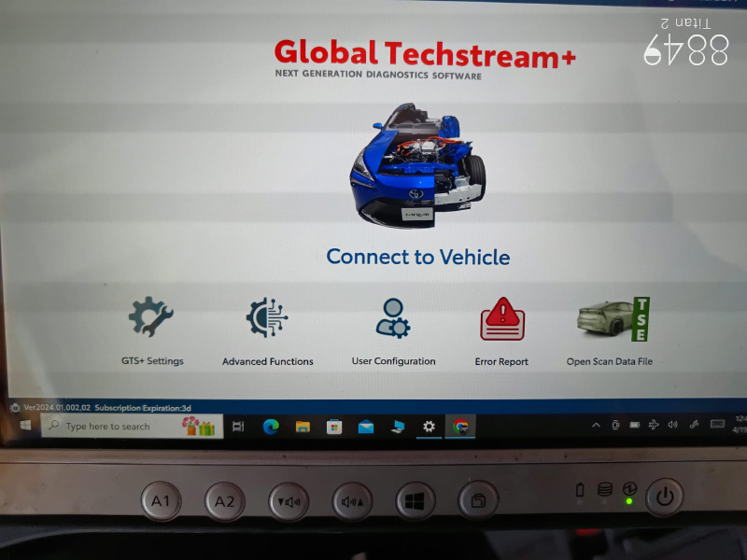Open File Explorer from taskbar

[303, 427]
